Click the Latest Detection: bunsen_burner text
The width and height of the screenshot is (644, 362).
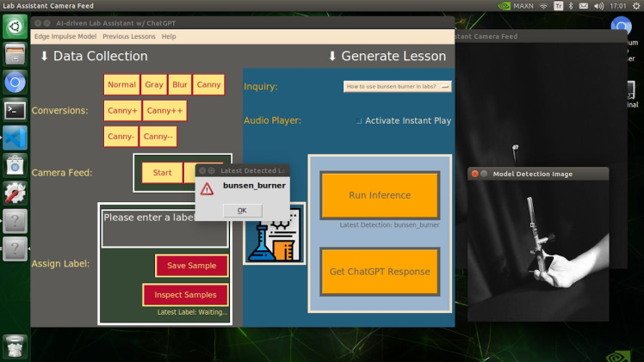pyautogui.click(x=389, y=224)
